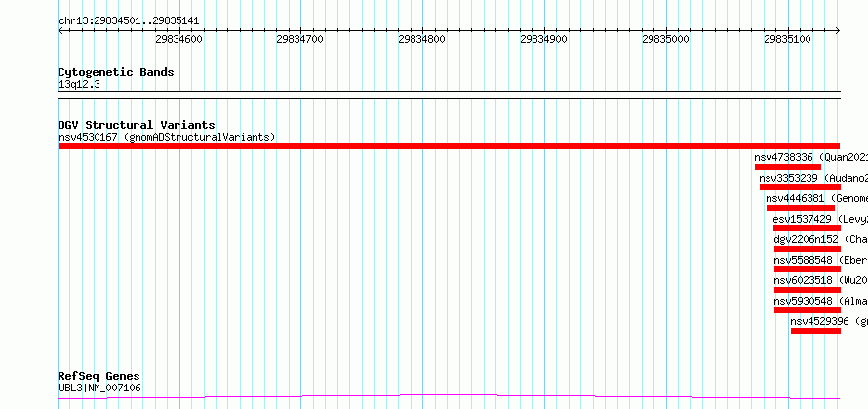Click ruler position 29835000
868x409 pixels.
(665, 39)
